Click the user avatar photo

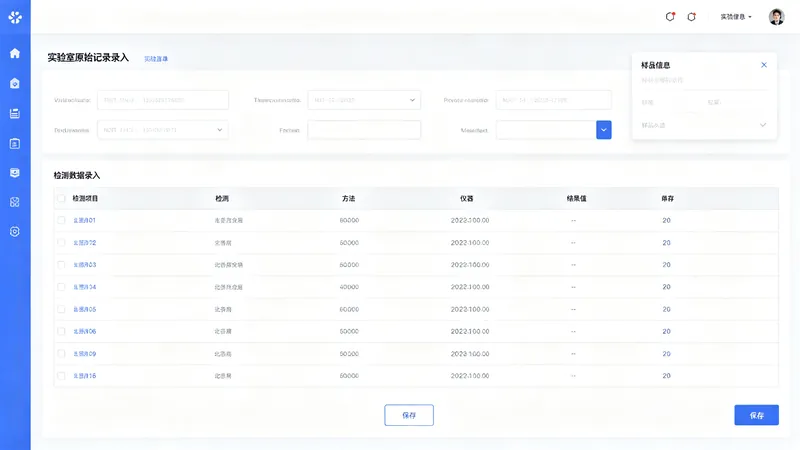(777, 17)
